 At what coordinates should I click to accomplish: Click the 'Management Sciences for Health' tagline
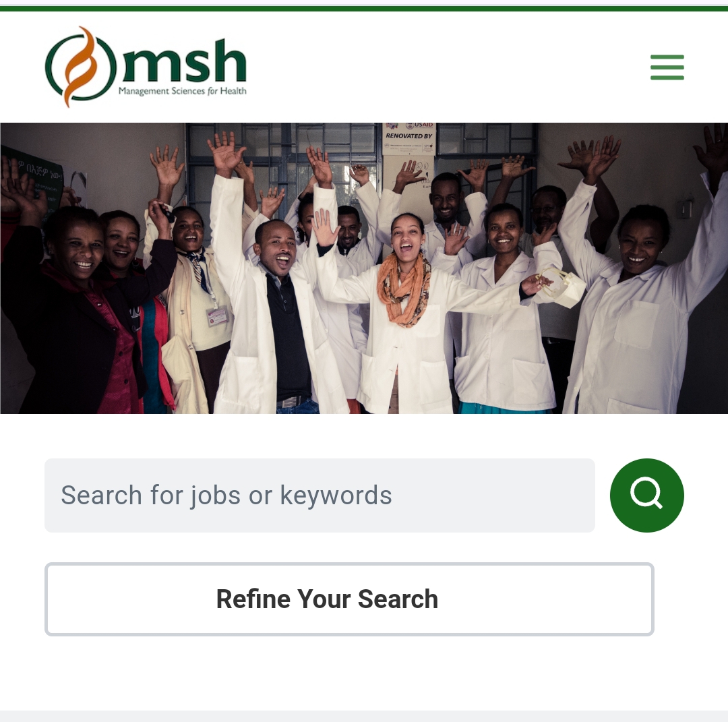(x=183, y=91)
